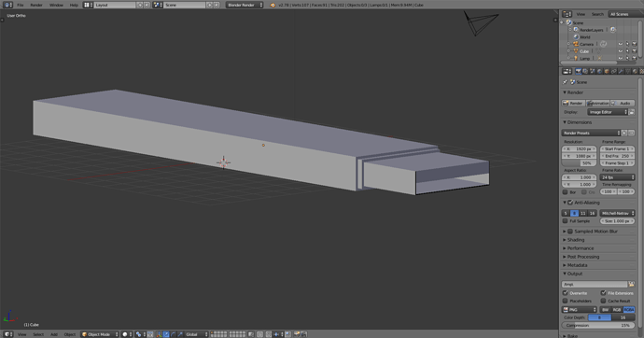This screenshot has height=338, width=644.
Task: Click the Audio mixdown button
Action: [623, 103]
